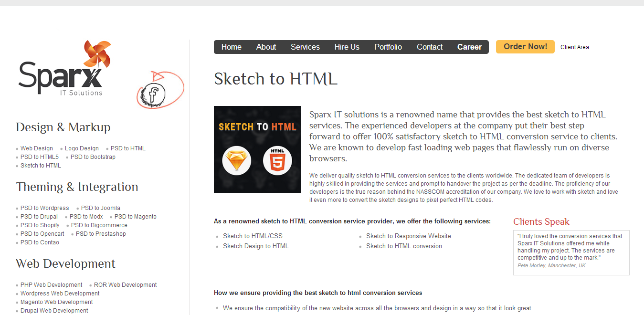The height and width of the screenshot is (315, 644).
Task: Select Career in navigation bar
Action: pos(469,47)
